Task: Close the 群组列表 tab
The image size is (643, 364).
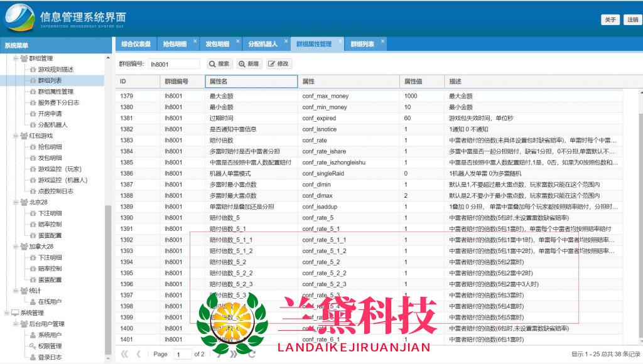Action: pyautogui.click(x=382, y=41)
